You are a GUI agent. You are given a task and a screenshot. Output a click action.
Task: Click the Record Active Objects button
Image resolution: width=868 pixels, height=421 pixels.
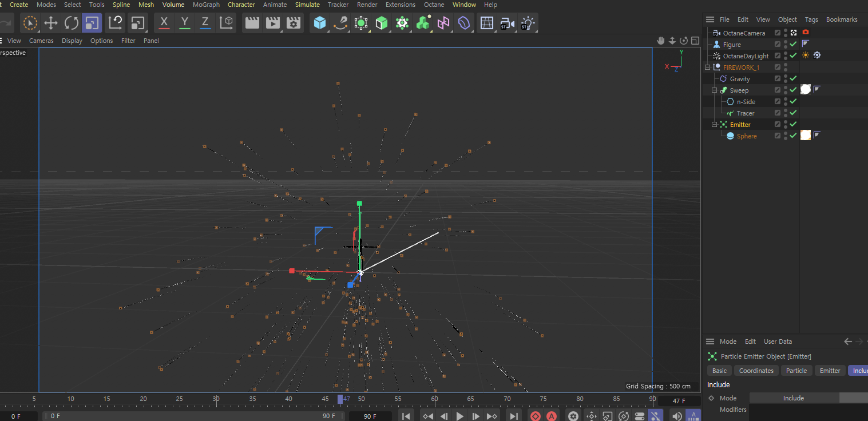536,416
